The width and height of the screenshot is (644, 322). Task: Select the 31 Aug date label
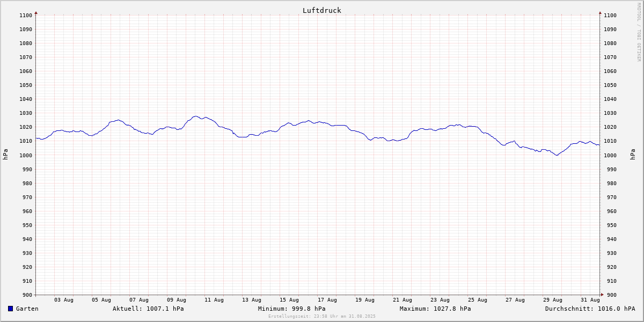point(590,300)
